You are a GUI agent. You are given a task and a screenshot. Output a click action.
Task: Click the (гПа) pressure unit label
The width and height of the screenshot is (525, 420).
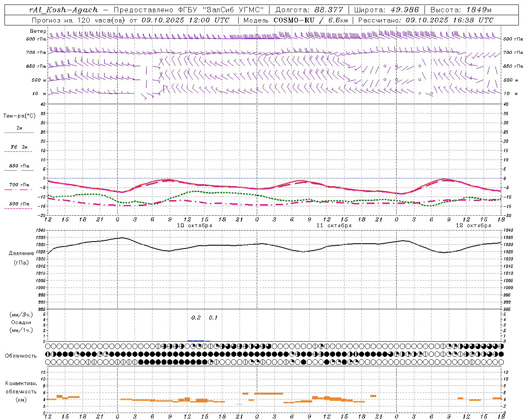click(x=21, y=263)
